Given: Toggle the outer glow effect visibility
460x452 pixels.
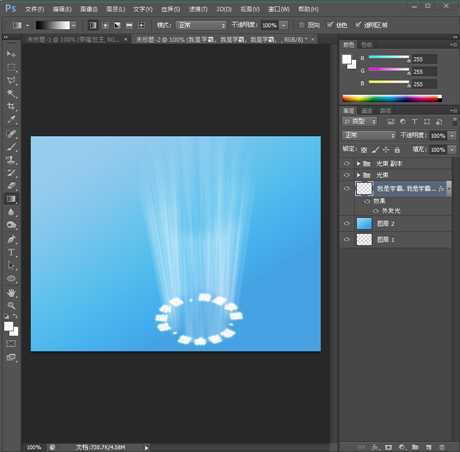Looking at the screenshot, I should [376, 211].
